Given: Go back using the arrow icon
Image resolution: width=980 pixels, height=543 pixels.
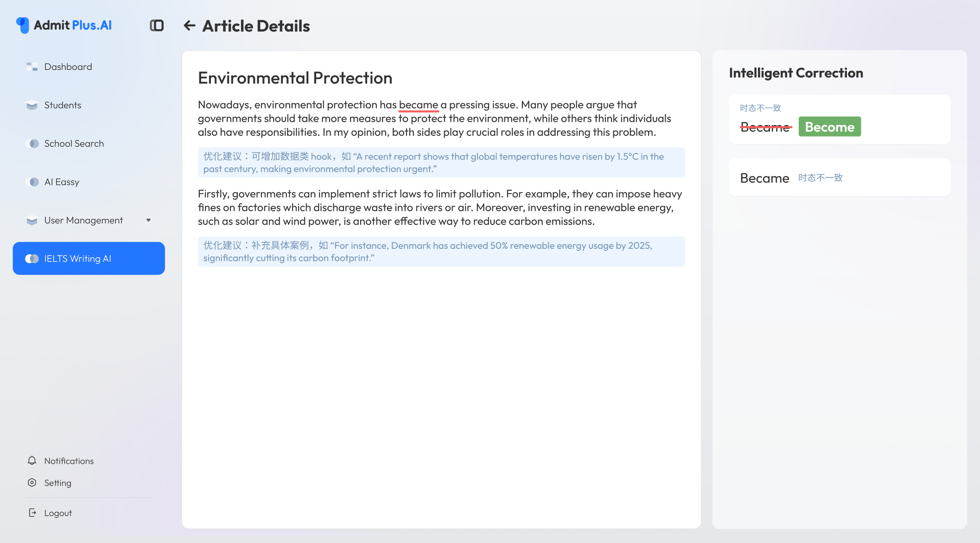Looking at the screenshot, I should click(189, 25).
